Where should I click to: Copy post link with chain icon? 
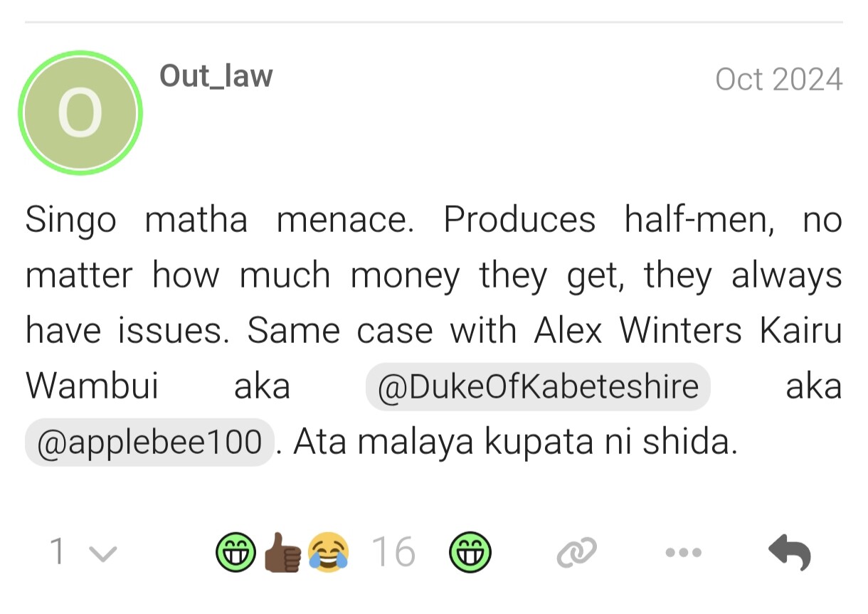[576, 552]
